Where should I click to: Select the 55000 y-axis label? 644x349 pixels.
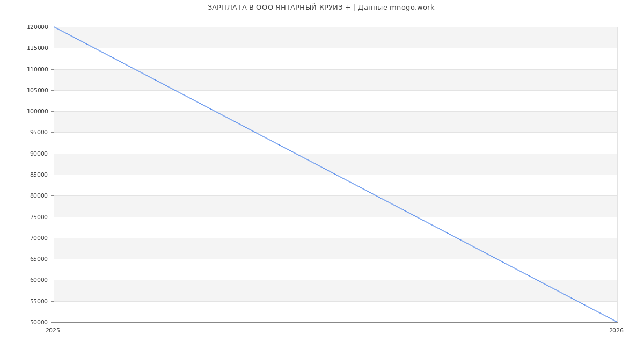tap(39, 302)
